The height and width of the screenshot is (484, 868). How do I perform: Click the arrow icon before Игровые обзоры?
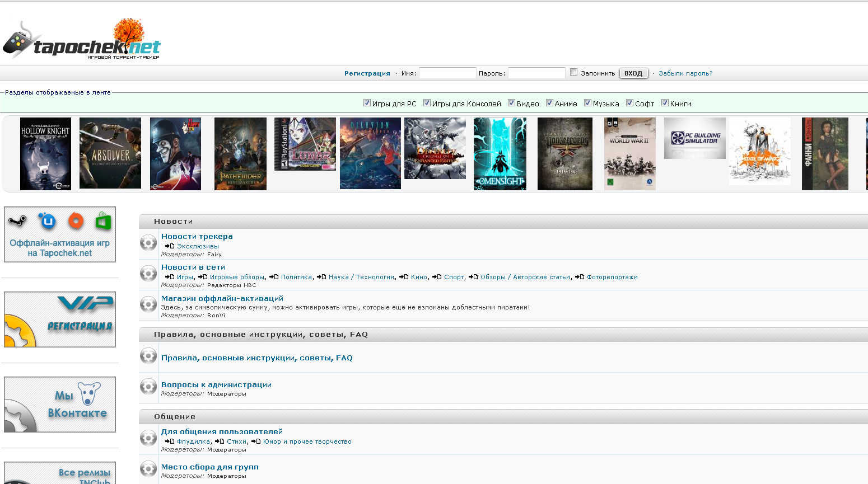pyautogui.click(x=203, y=277)
